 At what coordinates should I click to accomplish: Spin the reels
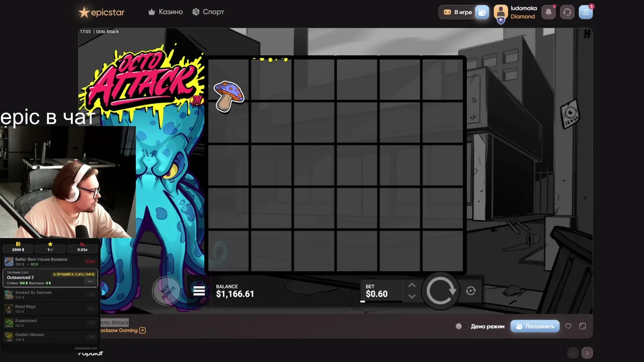tap(441, 291)
